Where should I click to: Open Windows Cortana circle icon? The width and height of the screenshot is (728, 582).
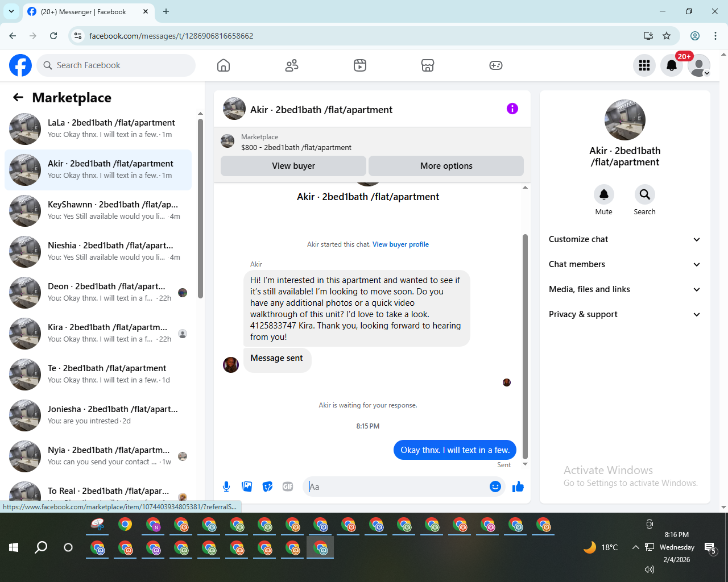click(68, 547)
